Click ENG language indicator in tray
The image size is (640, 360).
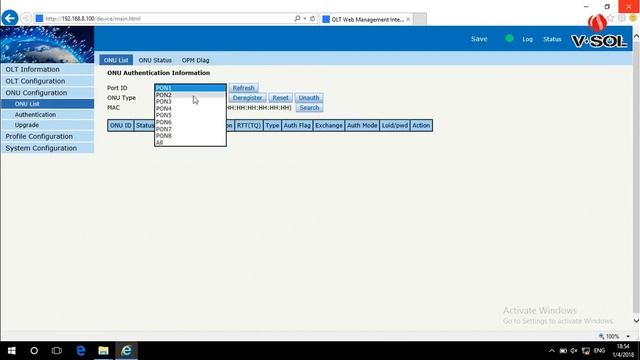pos(599,351)
